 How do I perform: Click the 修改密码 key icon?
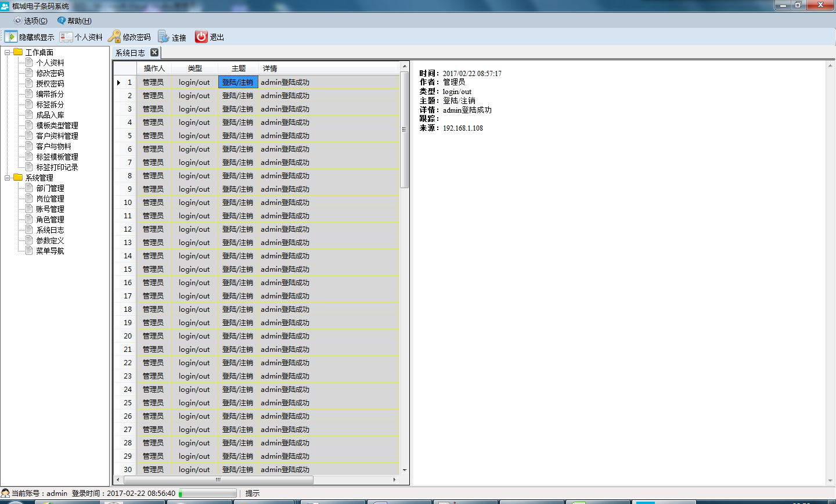pyautogui.click(x=114, y=37)
